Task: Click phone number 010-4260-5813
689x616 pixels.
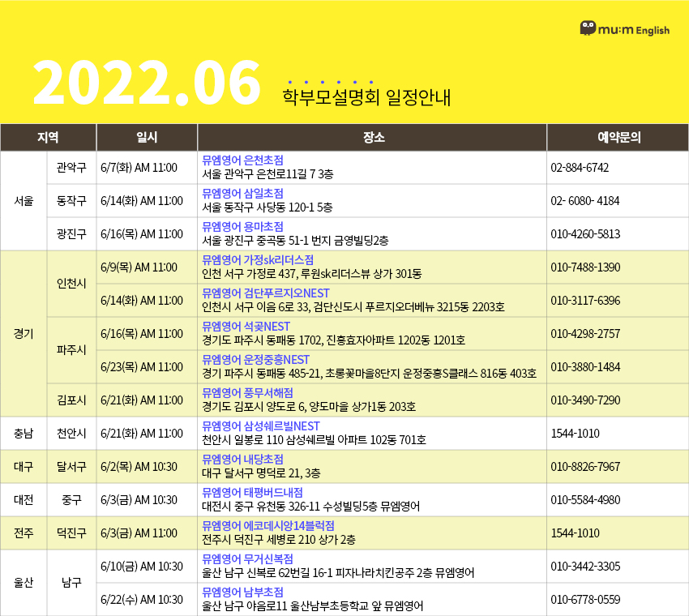Action: click(x=585, y=234)
